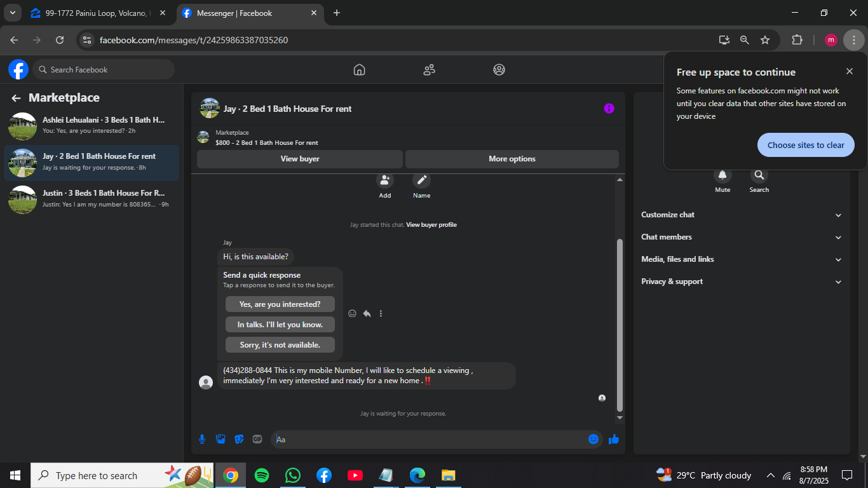Image resolution: width=868 pixels, height=488 pixels.
Task: Send quick response "Sorry, it's not available."
Action: point(280,345)
